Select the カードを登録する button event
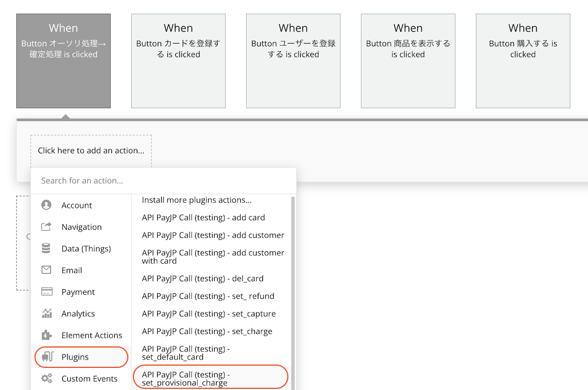 click(x=178, y=61)
